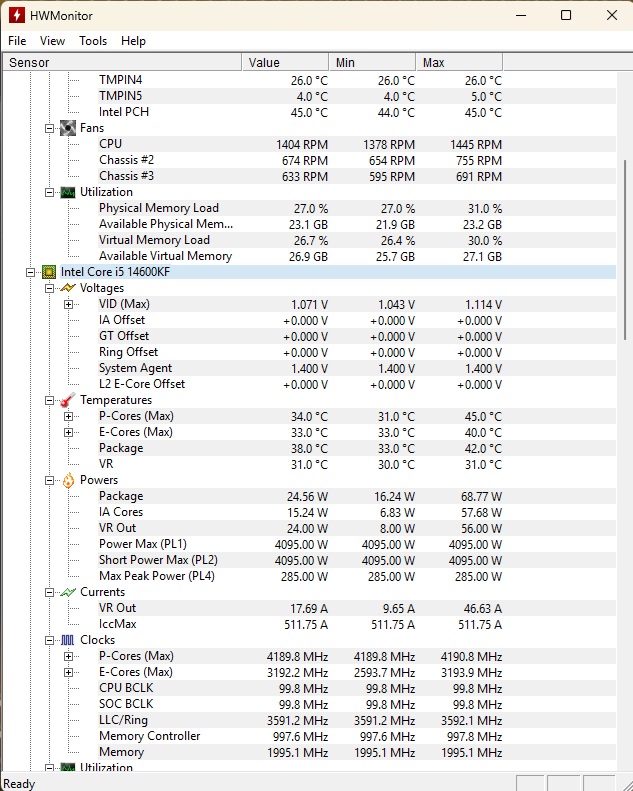This screenshot has width=633, height=791.
Task: Click the Min column header
Action: (372, 63)
